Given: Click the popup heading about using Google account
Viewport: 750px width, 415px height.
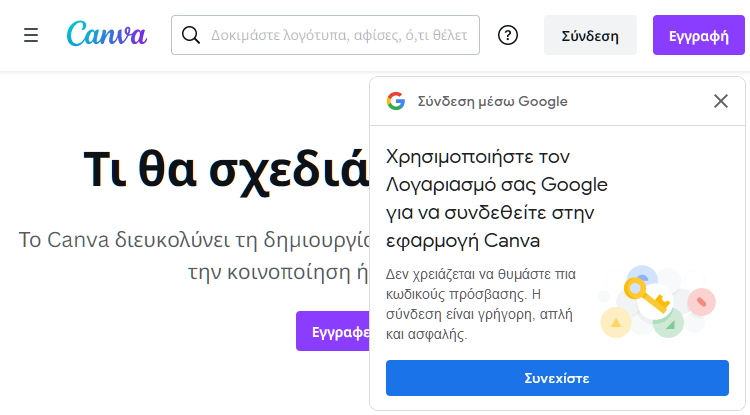Looking at the screenshot, I should 496,198.
